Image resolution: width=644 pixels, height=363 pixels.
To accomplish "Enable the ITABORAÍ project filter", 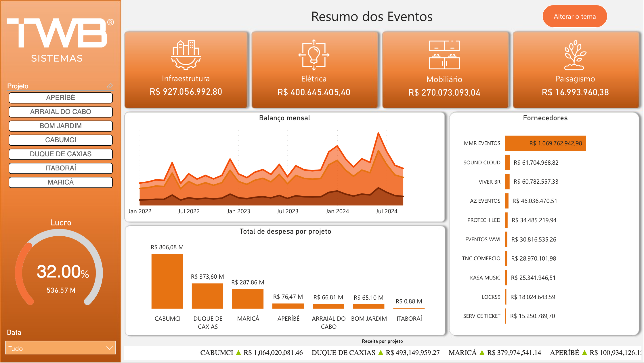I will click(x=60, y=168).
